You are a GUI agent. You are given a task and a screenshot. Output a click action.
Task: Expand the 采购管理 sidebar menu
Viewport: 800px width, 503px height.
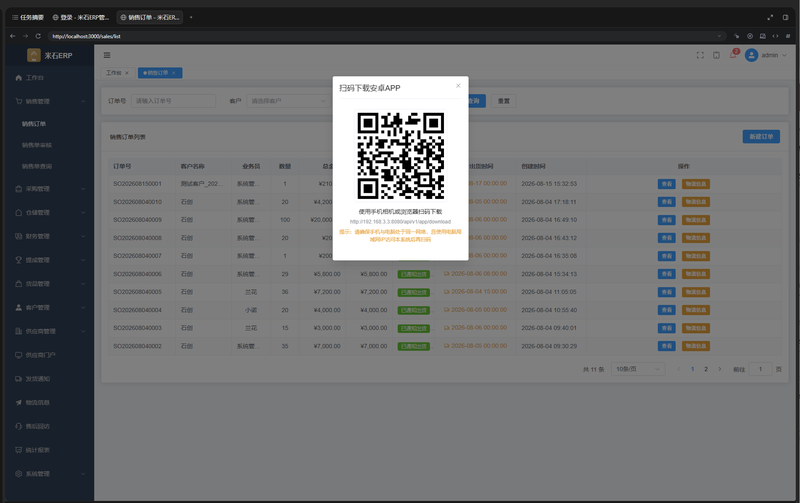[49, 189]
